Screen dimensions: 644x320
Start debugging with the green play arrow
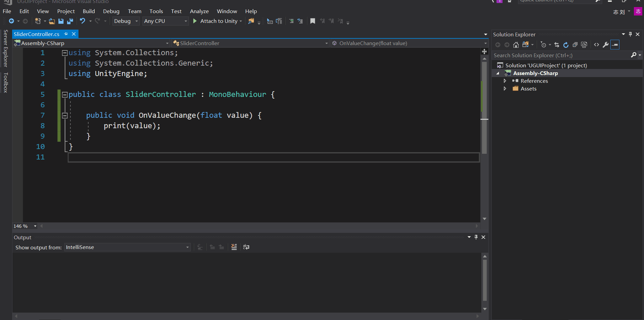[195, 21]
